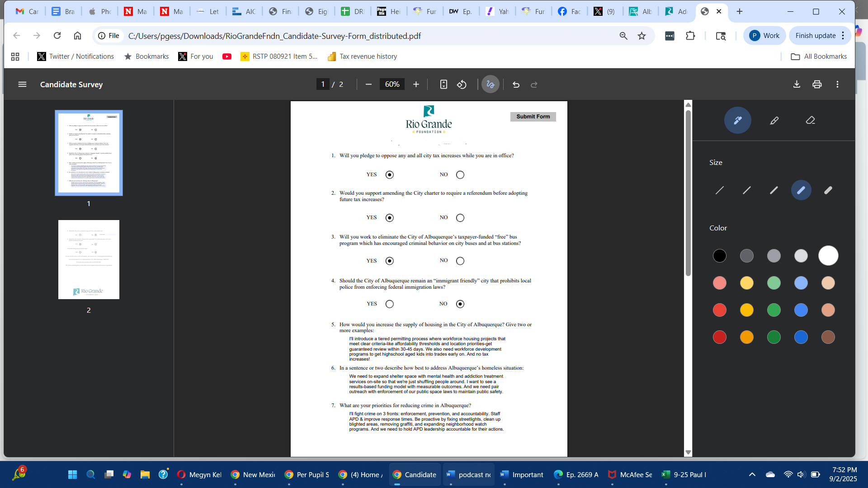Undo the last annotation
The image size is (868, 488).
click(x=516, y=84)
